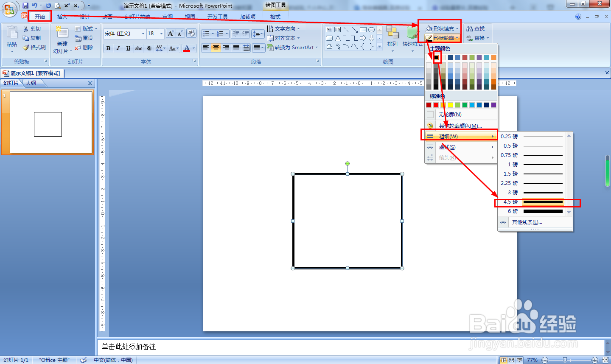The width and height of the screenshot is (611, 364).
Task: Click the spelling check status bar icon
Action: (x=84, y=360)
